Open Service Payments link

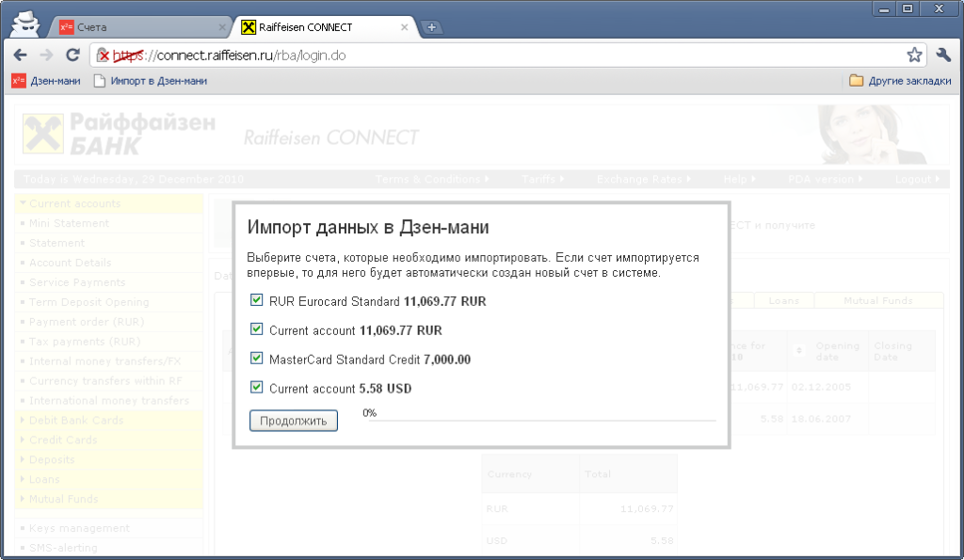(77, 282)
